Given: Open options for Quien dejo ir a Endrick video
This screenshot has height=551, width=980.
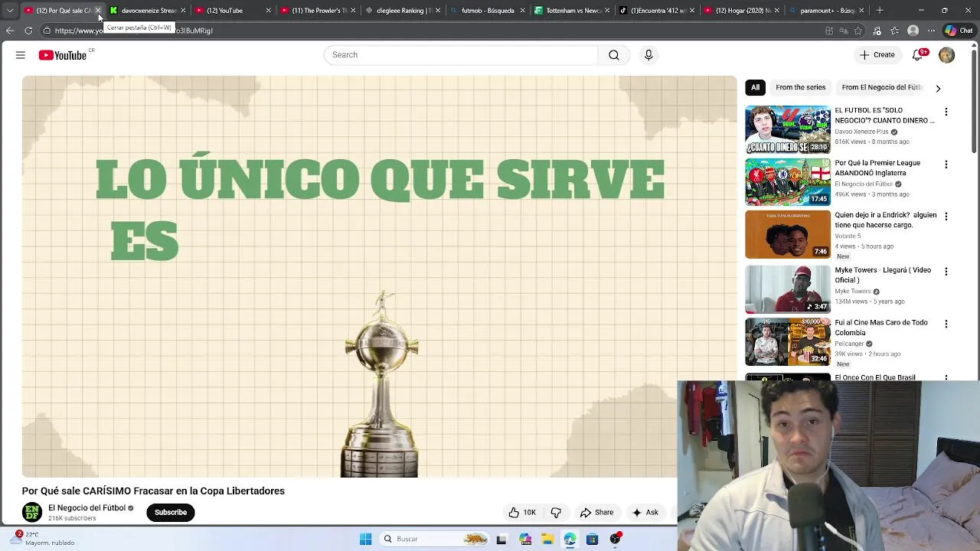Looking at the screenshot, I should tap(946, 217).
